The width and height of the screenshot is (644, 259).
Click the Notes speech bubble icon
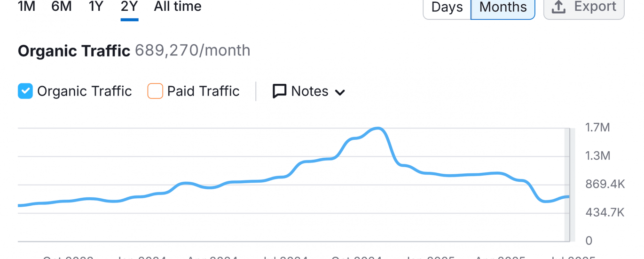[x=279, y=91]
